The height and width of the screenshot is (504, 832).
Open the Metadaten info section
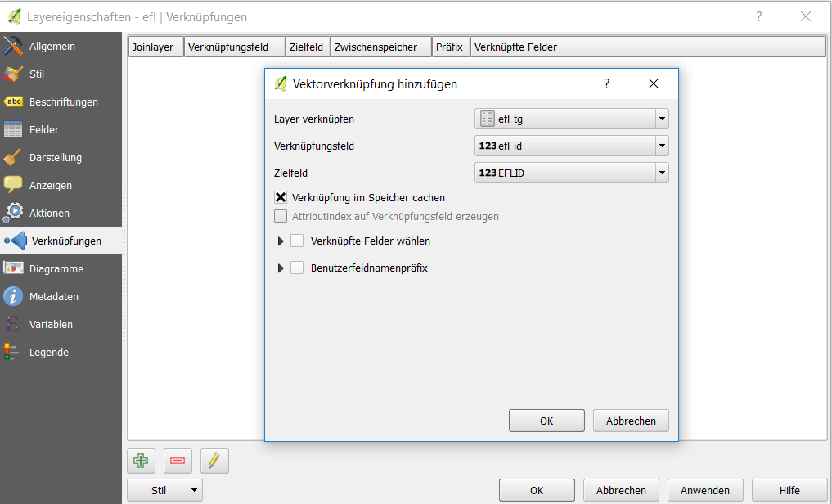point(53,297)
